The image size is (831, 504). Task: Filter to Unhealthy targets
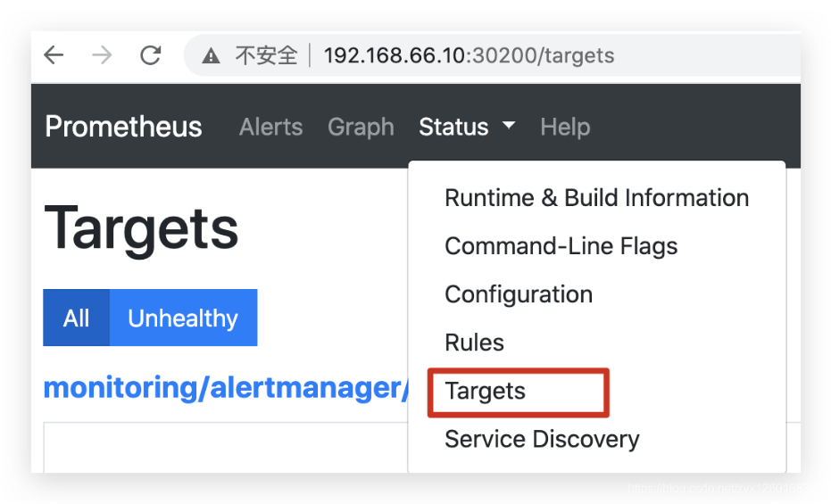click(x=183, y=318)
